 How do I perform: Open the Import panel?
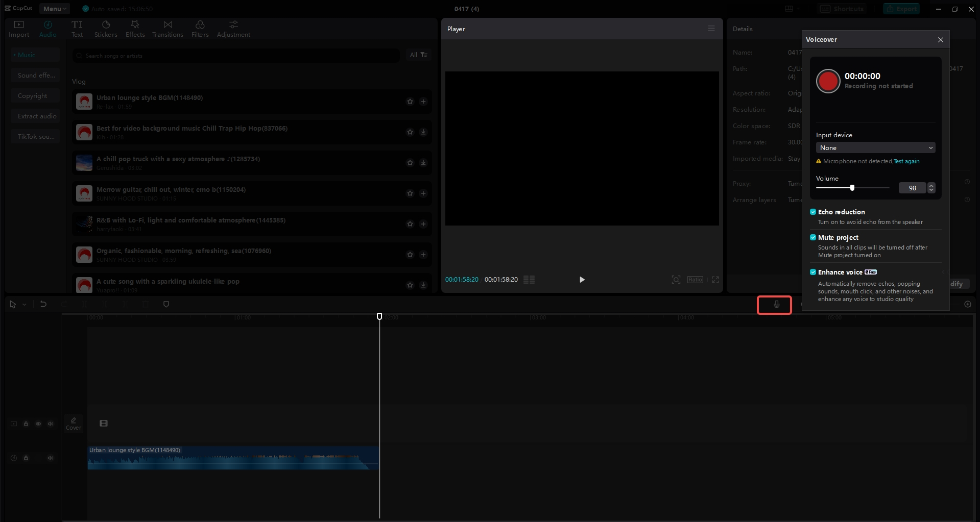point(18,28)
